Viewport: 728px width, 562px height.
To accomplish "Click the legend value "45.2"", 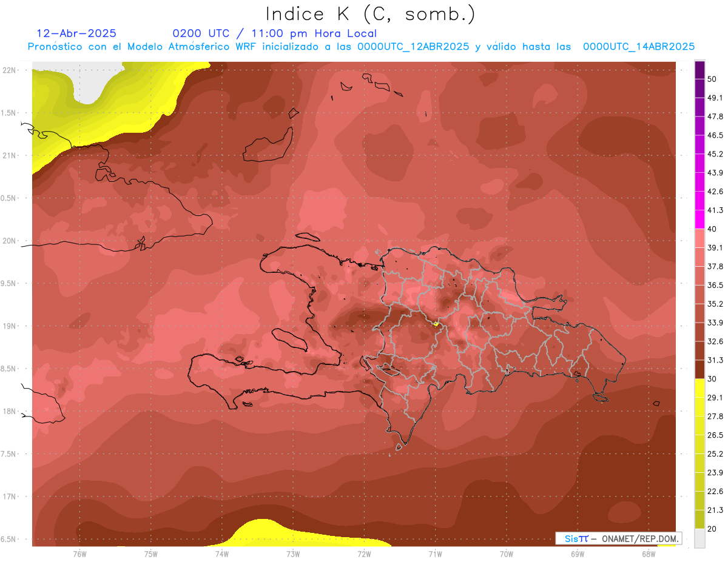I will pyautogui.click(x=715, y=154).
